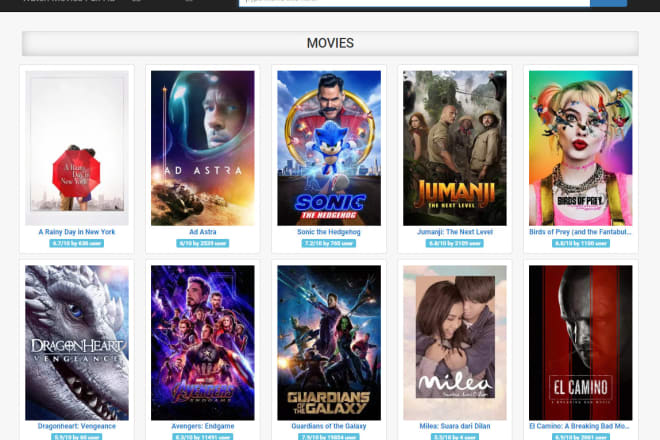Image resolution: width=660 pixels, height=440 pixels.
Task: Open the Dragonheart: Vengeance poster
Action: tap(77, 342)
